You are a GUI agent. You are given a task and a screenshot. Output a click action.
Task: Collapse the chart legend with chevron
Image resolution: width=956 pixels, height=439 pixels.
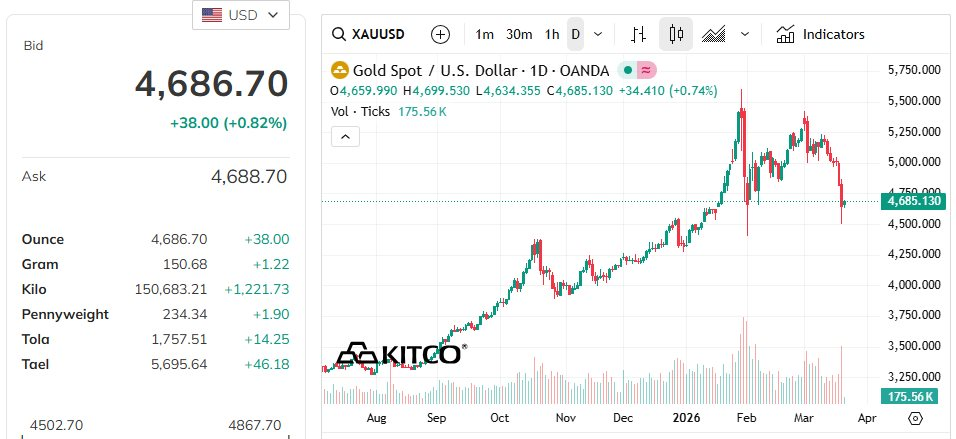click(345, 136)
